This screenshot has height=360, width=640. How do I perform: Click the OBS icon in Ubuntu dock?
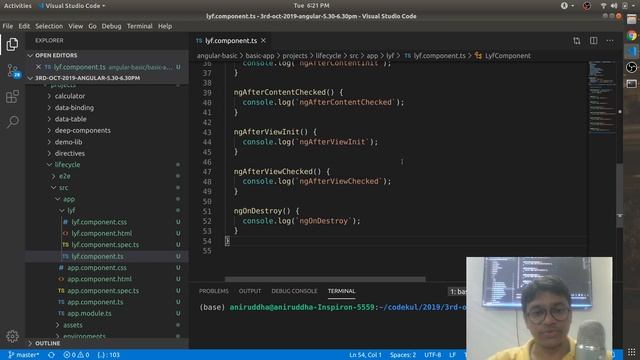(631, 67)
